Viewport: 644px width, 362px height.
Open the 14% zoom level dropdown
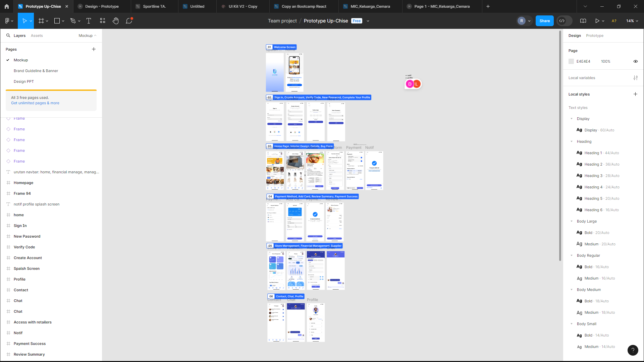[x=632, y=21]
